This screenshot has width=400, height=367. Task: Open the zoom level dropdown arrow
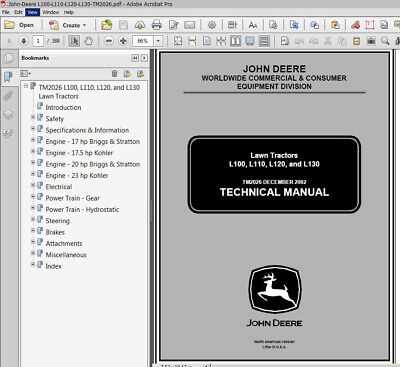point(158,41)
